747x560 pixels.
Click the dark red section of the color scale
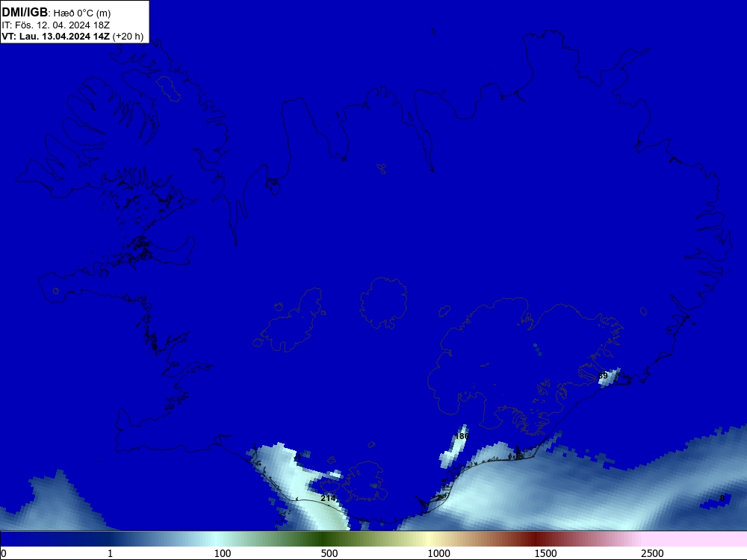(x=536, y=539)
